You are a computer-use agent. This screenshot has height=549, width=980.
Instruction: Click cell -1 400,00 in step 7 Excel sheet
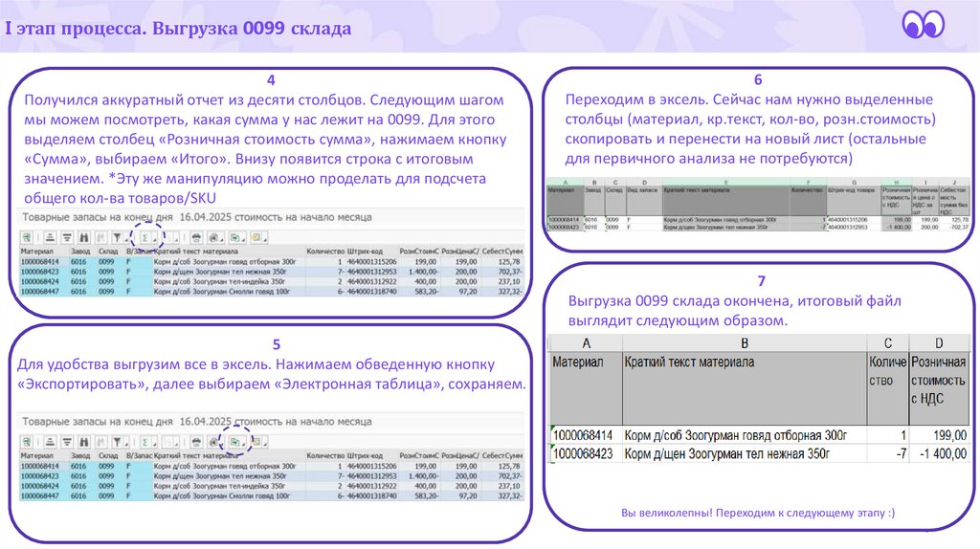click(x=939, y=454)
